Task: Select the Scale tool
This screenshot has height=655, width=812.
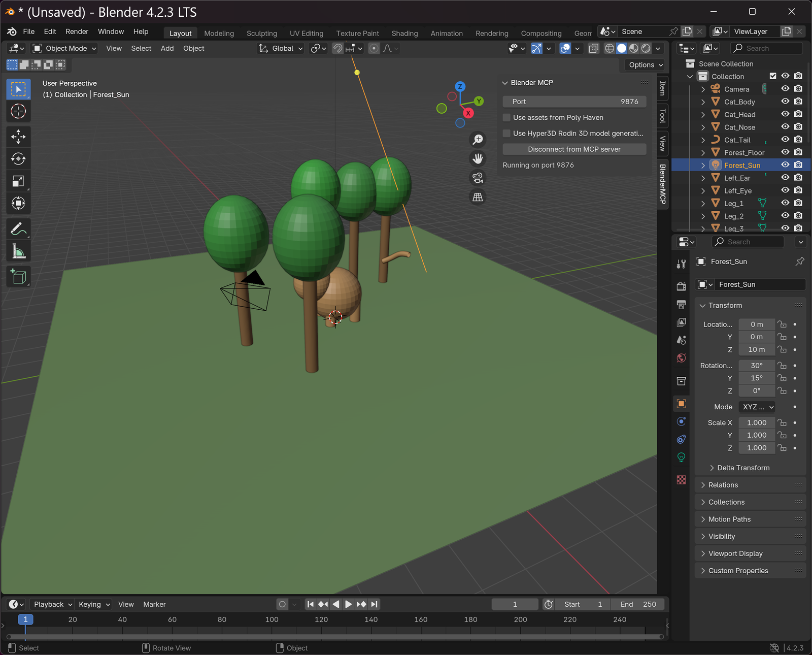Action: pos(18,181)
